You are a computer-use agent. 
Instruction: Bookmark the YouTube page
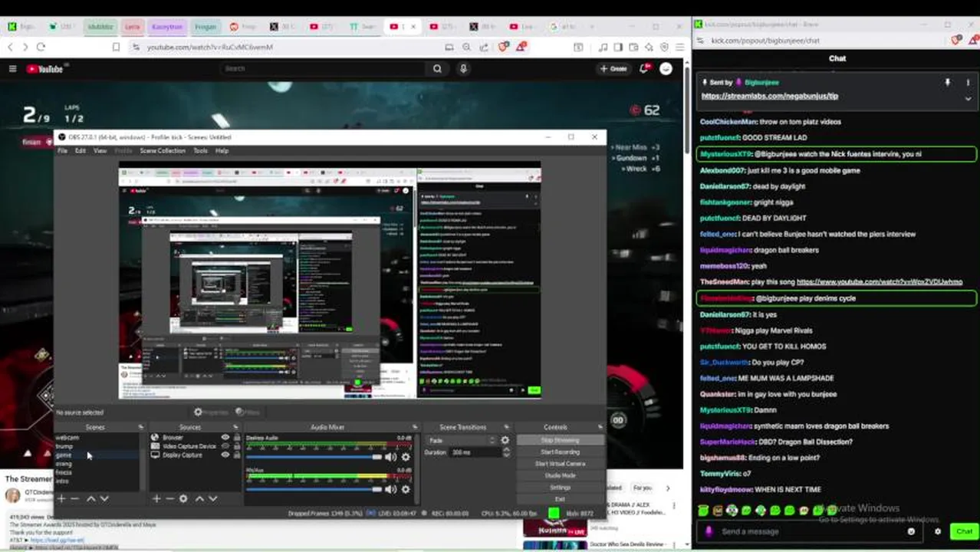(x=116, y=47)
